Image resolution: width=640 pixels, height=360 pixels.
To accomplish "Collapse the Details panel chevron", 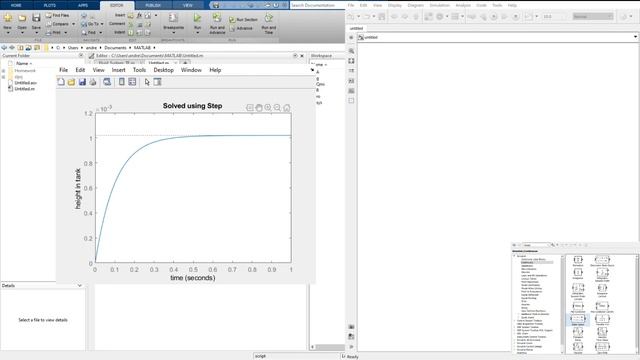I will pos(80,286).
